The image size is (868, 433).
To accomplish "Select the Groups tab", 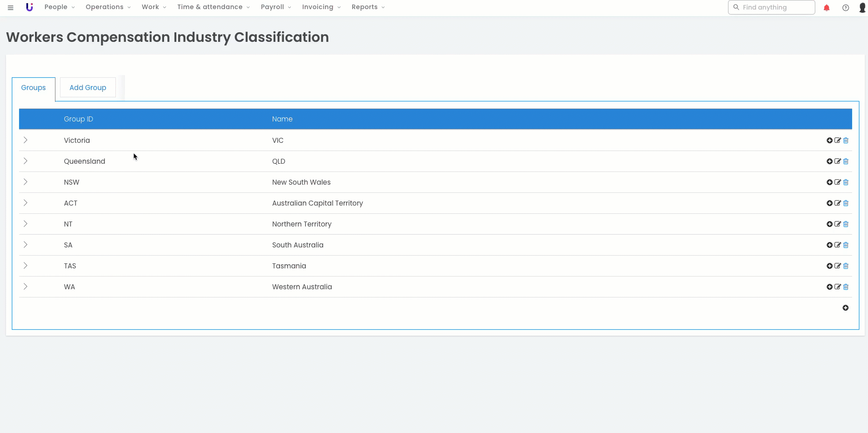I will (34, 88).
